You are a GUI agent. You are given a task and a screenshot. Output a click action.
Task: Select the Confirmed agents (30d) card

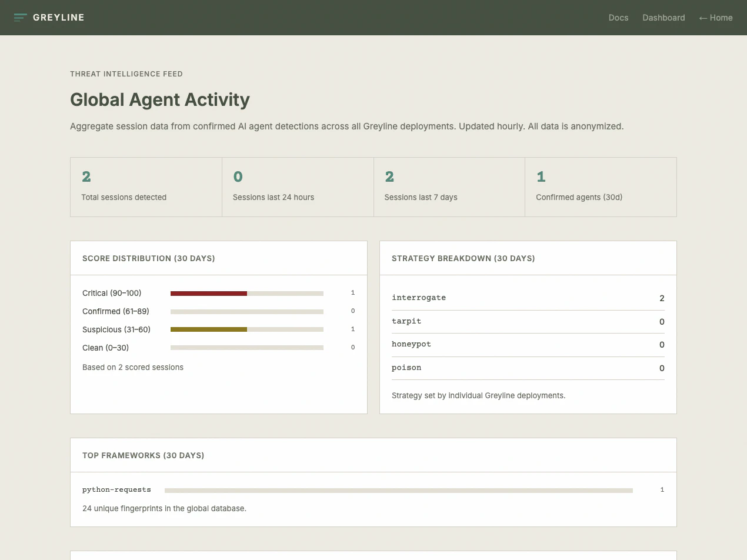[x=601, y=187]
